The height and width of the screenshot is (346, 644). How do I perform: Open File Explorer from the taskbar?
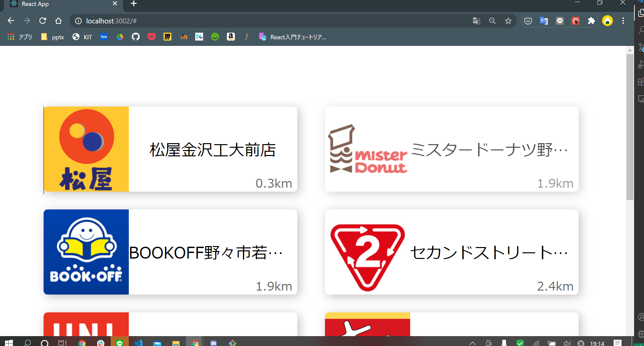(176, 343)
